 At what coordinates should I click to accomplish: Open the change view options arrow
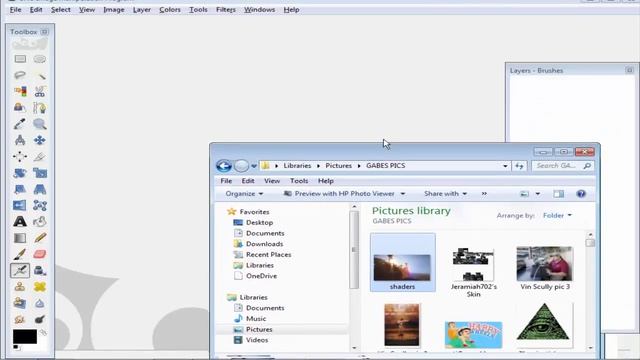coord(538,194)
